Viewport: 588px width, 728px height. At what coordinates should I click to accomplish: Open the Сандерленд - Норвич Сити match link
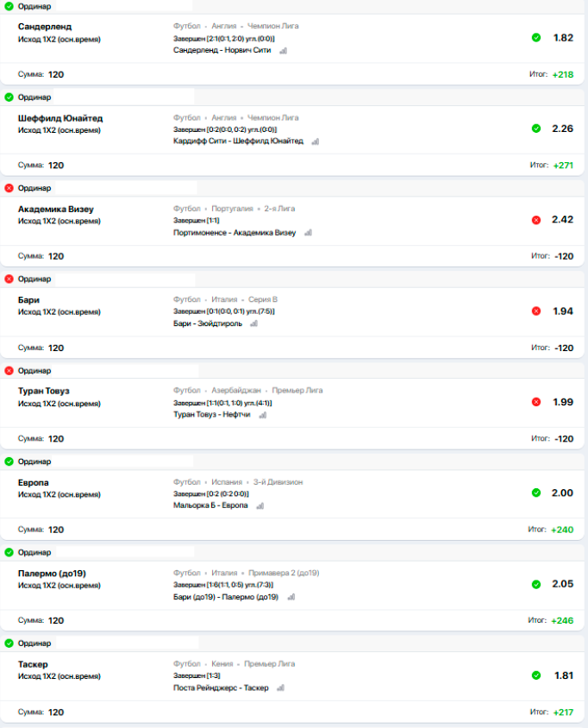tap(222, 50)
